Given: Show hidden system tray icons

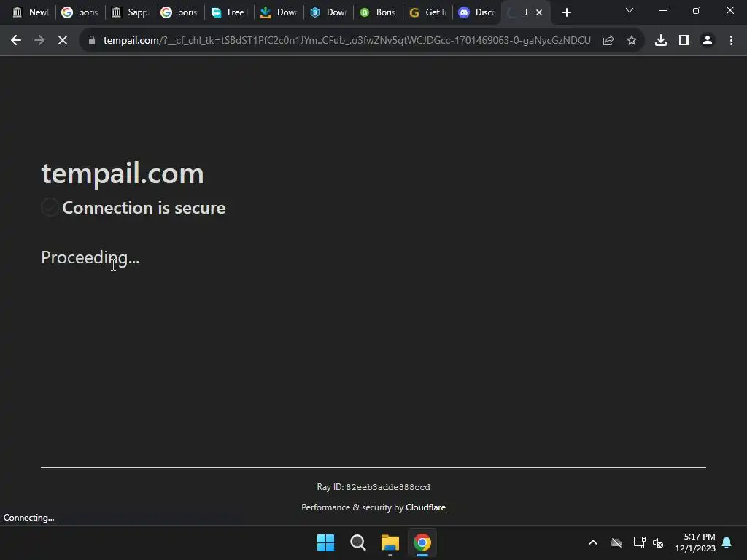Looking at the screenshot, I should [593, 542].
